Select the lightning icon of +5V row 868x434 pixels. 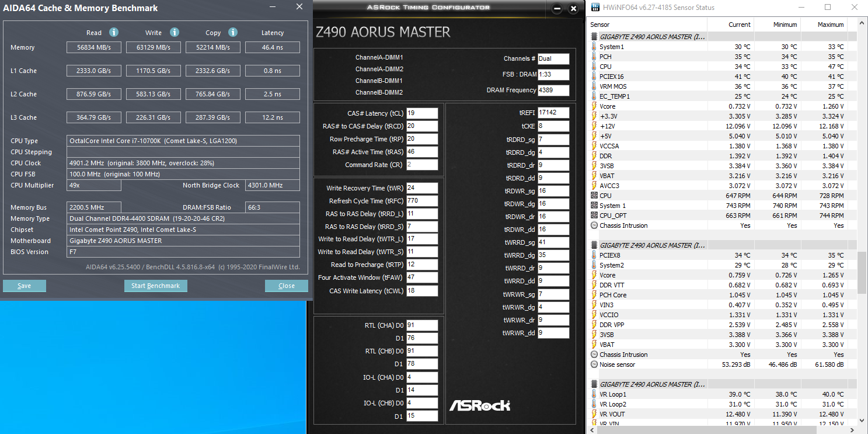(594, 136)
